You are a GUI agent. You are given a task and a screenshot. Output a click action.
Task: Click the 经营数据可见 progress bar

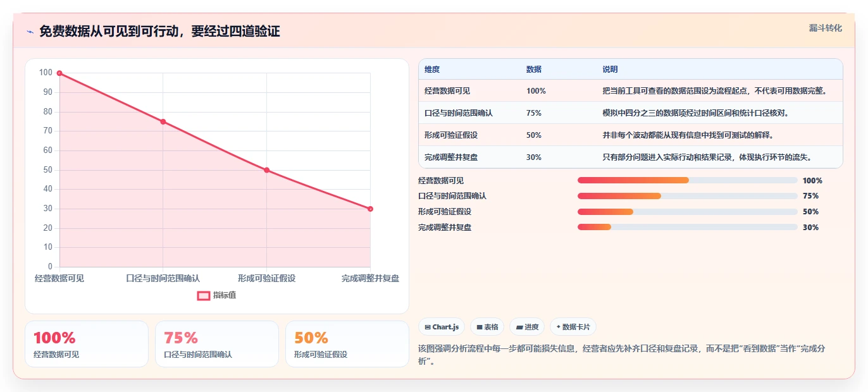[x=687, y=180]
